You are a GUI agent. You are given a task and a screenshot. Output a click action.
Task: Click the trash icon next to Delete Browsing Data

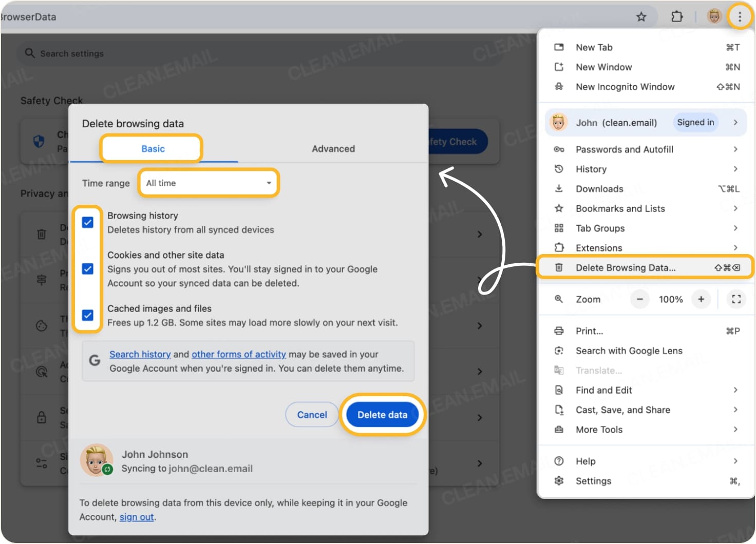point(559,267)
